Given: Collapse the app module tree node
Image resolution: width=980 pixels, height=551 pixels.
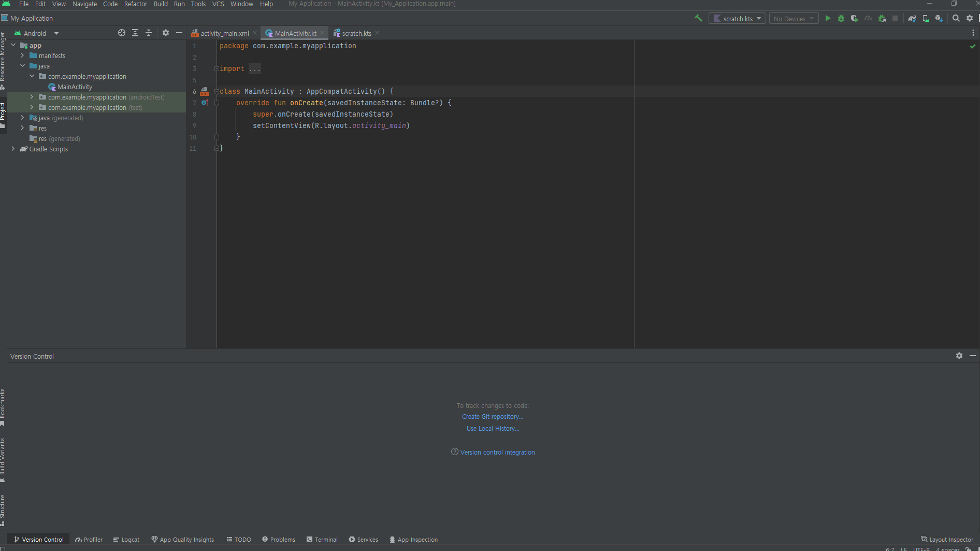Looking at the screenshot, I should point(13,45).
